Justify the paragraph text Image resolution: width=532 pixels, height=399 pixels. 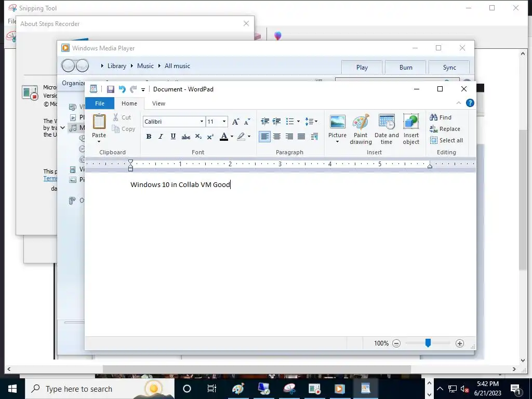point(301,137)
